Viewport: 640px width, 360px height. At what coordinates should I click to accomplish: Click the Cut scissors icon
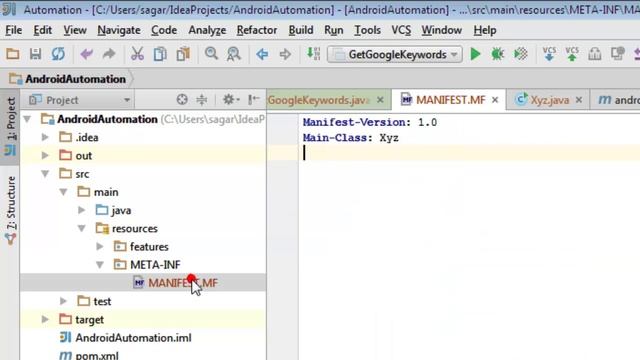coord(137,54)
